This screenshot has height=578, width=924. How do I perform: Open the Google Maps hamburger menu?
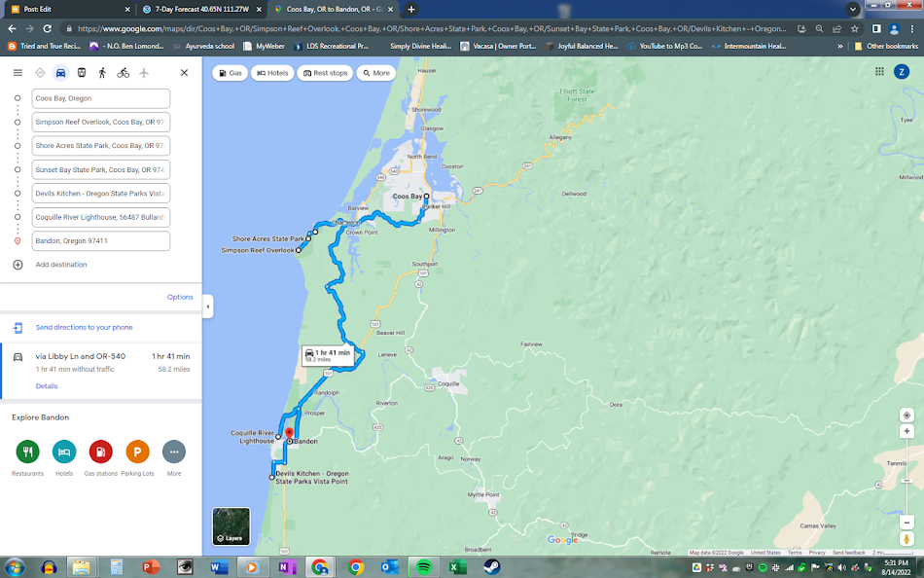point(18,73)
